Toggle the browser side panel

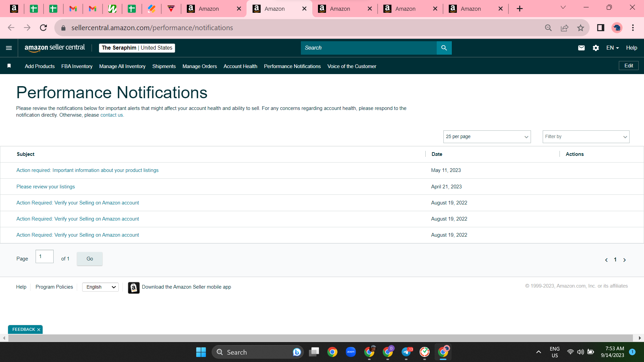tap(601, 28)
